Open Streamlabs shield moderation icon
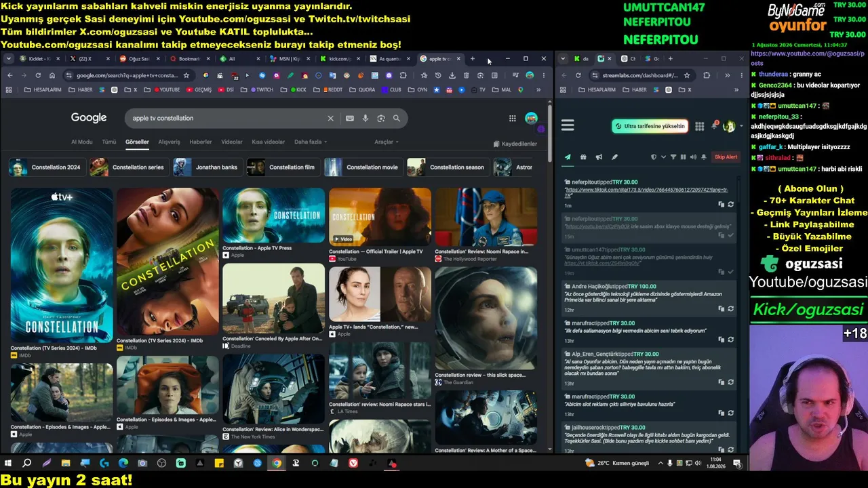 coord(654,157)
